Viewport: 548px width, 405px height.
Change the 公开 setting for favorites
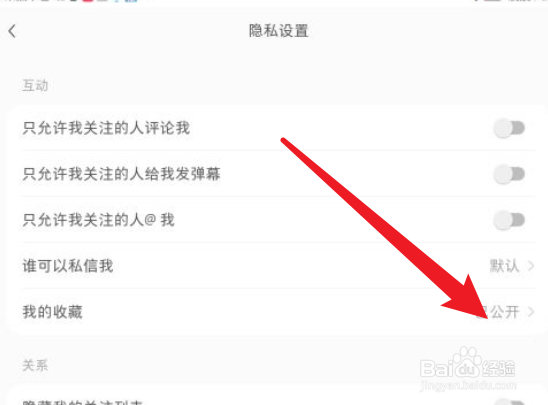(500, 312)
